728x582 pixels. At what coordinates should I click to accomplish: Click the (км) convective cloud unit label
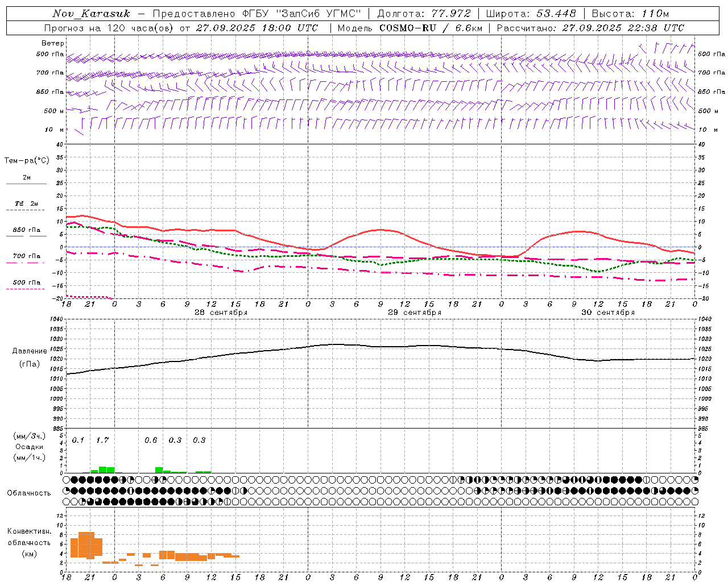point(30,554)
